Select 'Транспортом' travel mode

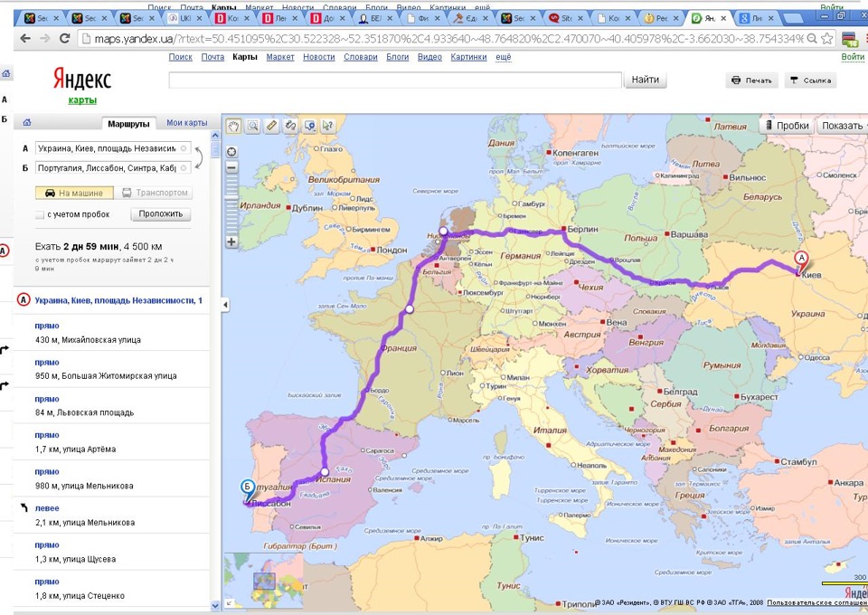(155, 193)
